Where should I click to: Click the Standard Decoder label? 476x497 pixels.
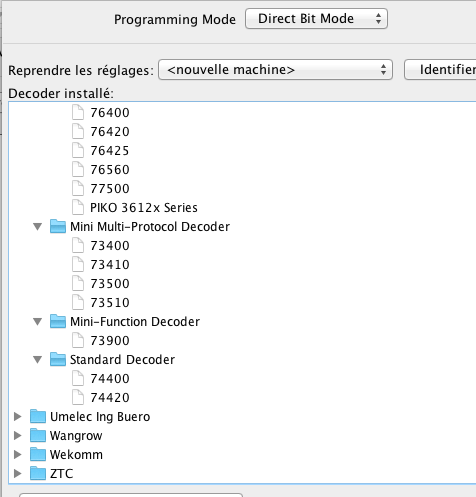(122, 360)
